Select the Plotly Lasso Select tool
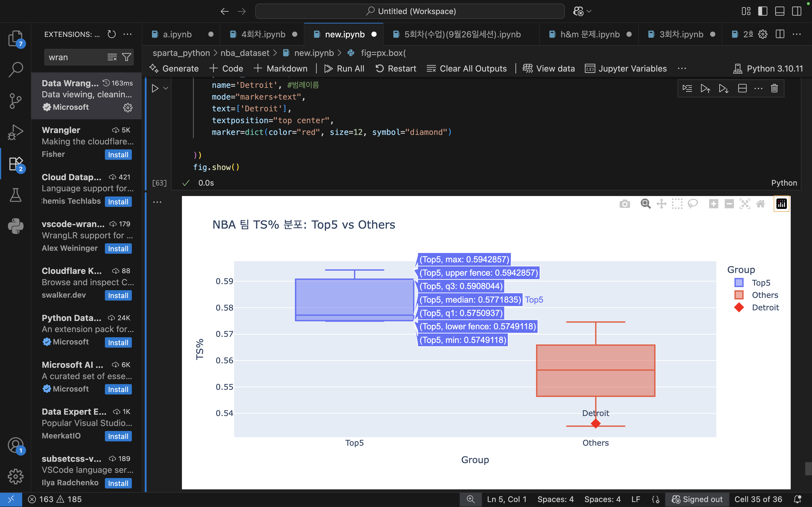The width and height of the screenshot is (812, 507). point(693,204)
